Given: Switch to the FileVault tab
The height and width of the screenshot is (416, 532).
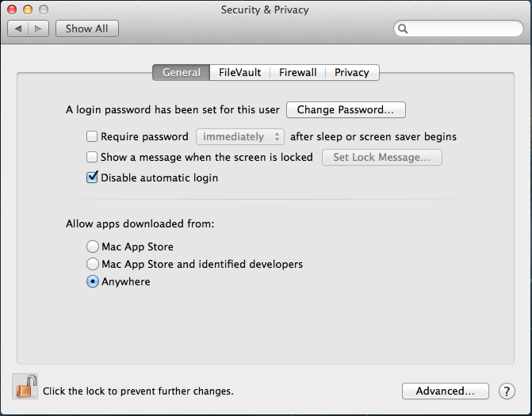Looking at the screenshot, I should pos(239,72).
